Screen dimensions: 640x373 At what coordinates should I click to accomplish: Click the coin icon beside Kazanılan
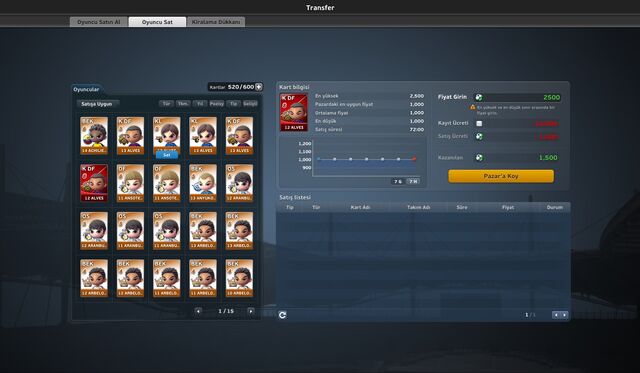click(x=479, y=158)
